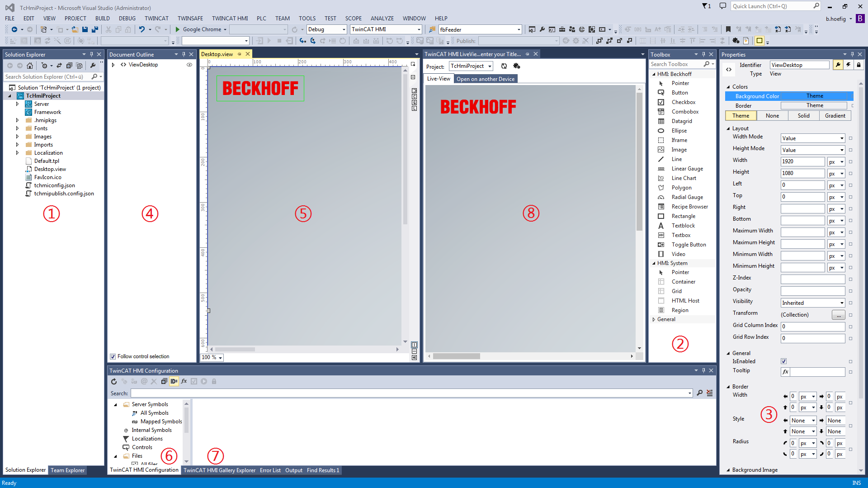Click the Navigate Backward arrow icon
This screenshot has width=868, height=488.
pos(14,29)
